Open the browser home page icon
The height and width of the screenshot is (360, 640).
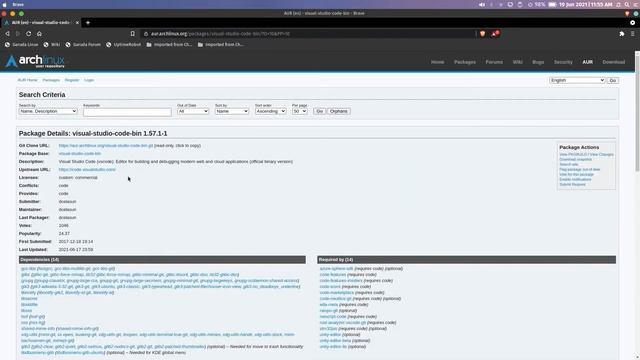tap(39, 33)
